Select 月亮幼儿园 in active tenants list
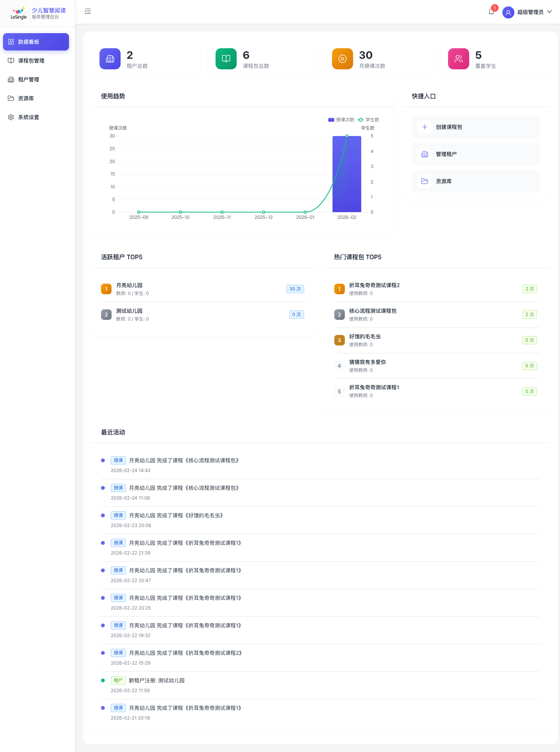This screenshot has width=560, height=752. [x=129, y=285]
